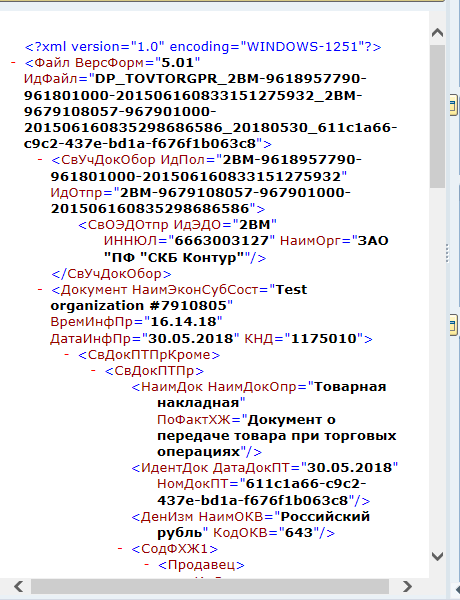This screenshot has height=600, width=460.
Task: Click the dotted splitter grip at right edge
Action: [447, 253]
